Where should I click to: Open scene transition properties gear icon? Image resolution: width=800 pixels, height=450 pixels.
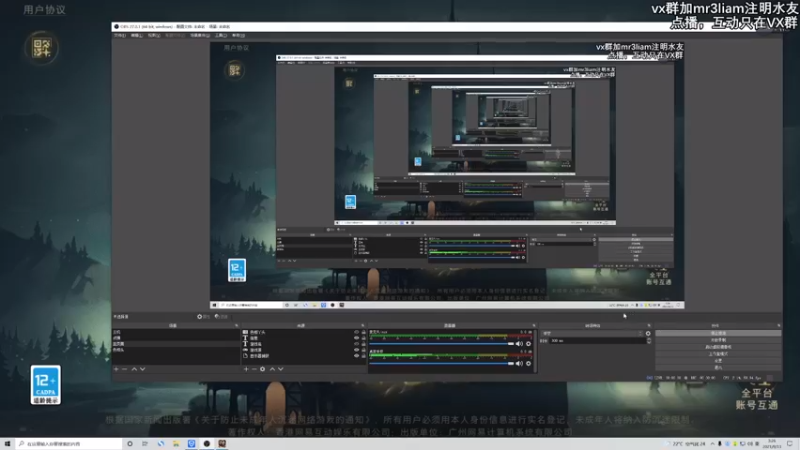(648, 333)
